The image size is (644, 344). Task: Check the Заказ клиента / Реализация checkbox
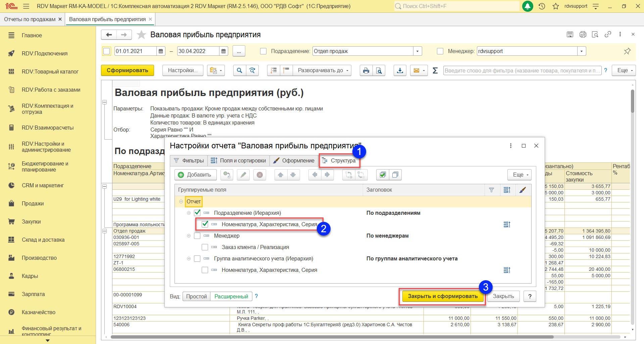coord(205,247)
